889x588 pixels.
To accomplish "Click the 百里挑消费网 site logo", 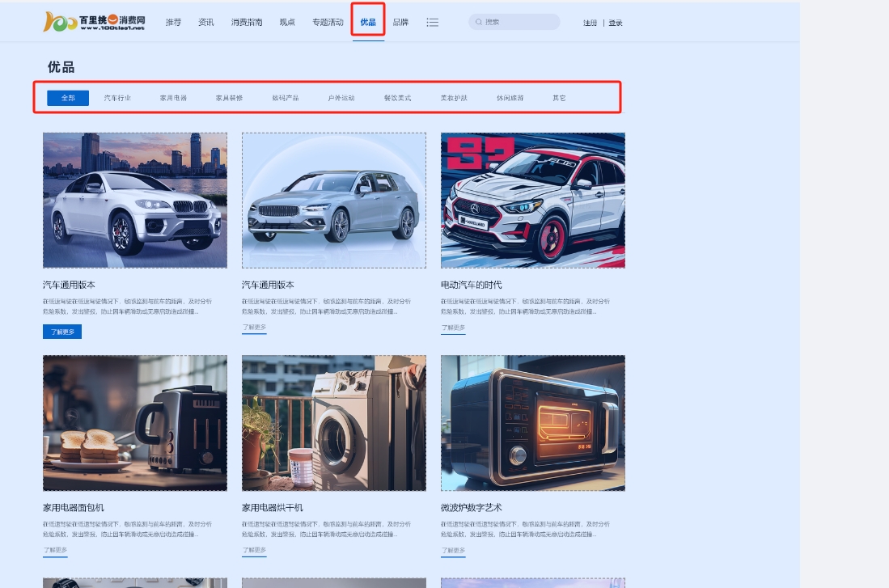I will coord(94,22).
